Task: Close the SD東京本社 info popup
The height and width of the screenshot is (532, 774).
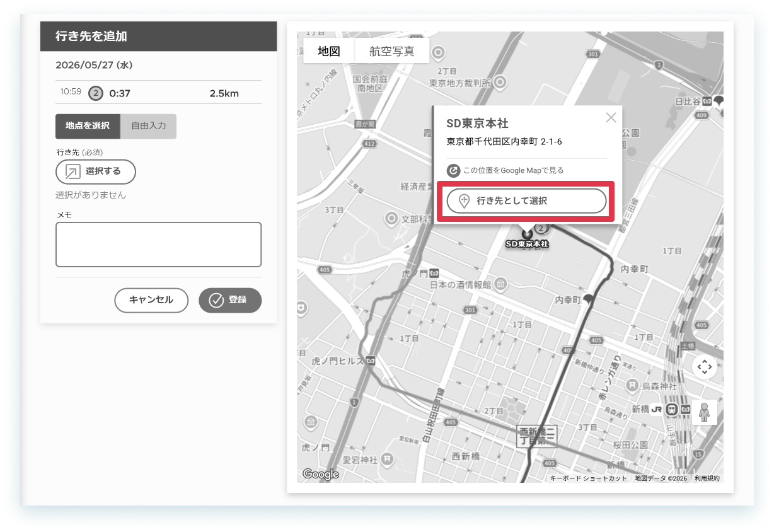Action: pyautogui.click(x=611, y=117)
